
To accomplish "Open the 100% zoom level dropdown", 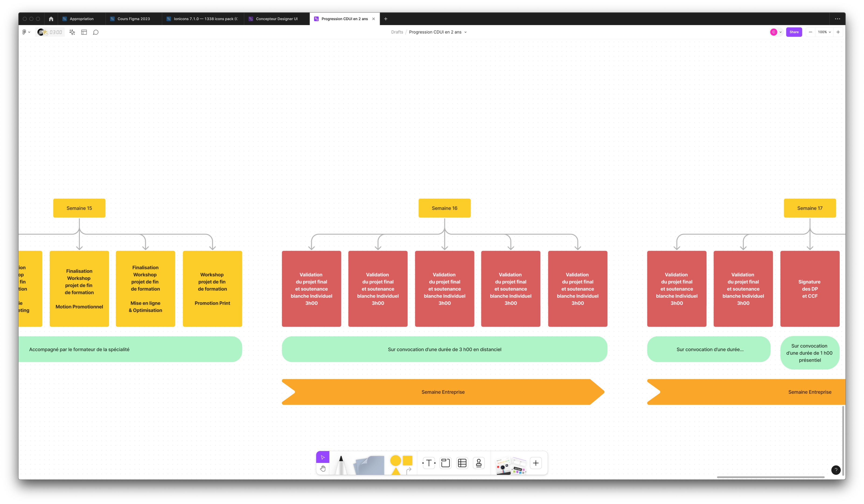I will (824, 32).
